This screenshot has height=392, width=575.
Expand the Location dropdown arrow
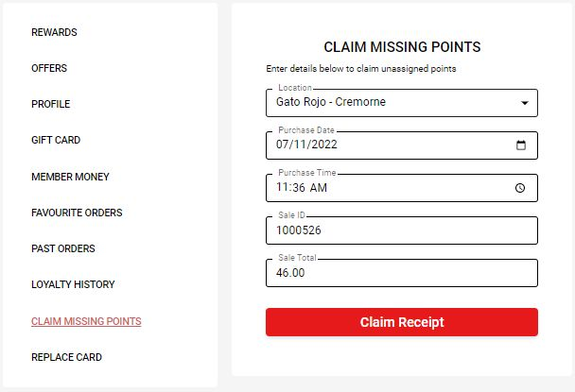pos(525,103)
